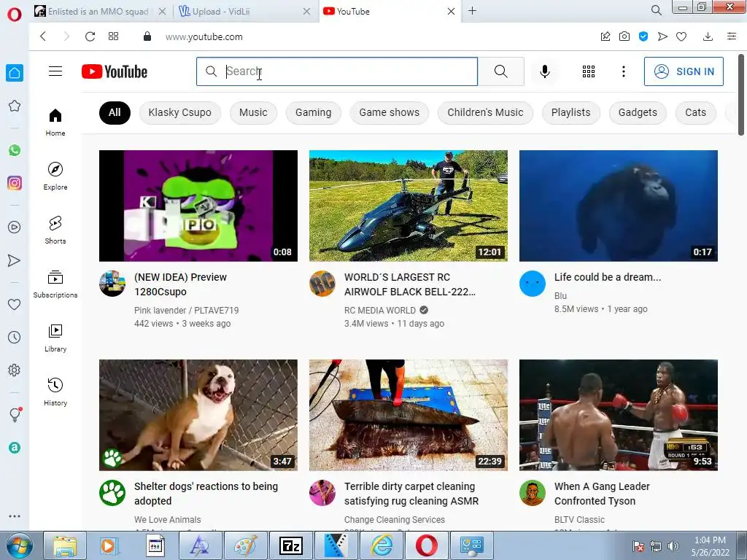Open Opera Easy Setup menu
Image resolution: width=747 pixels, height=560 pixels.
[732, 36]
